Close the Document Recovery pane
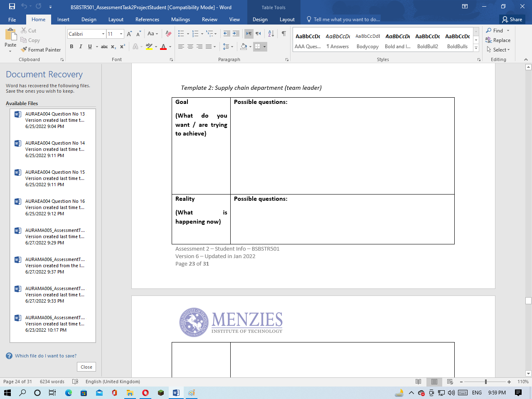The width and height of the screenshot is (532, 399). 86,367
